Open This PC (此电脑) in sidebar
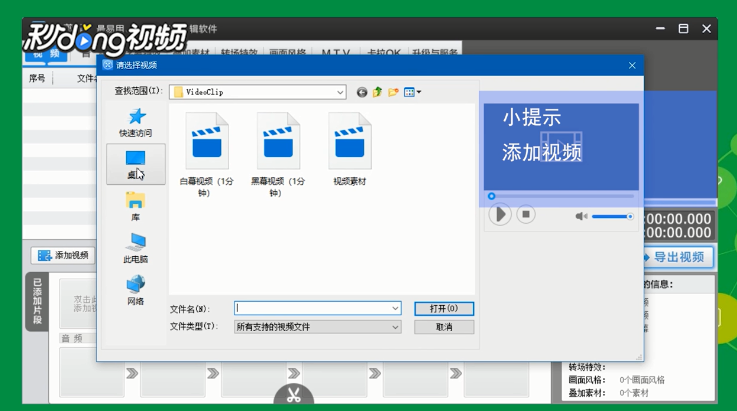This screenshot has height=411, width=737. (135, 248)
